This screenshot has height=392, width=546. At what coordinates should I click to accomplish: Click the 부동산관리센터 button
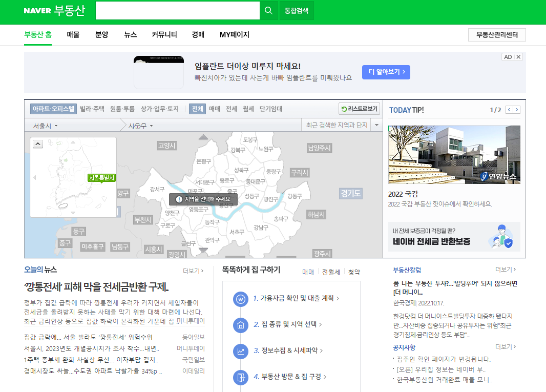pos(497,35)
